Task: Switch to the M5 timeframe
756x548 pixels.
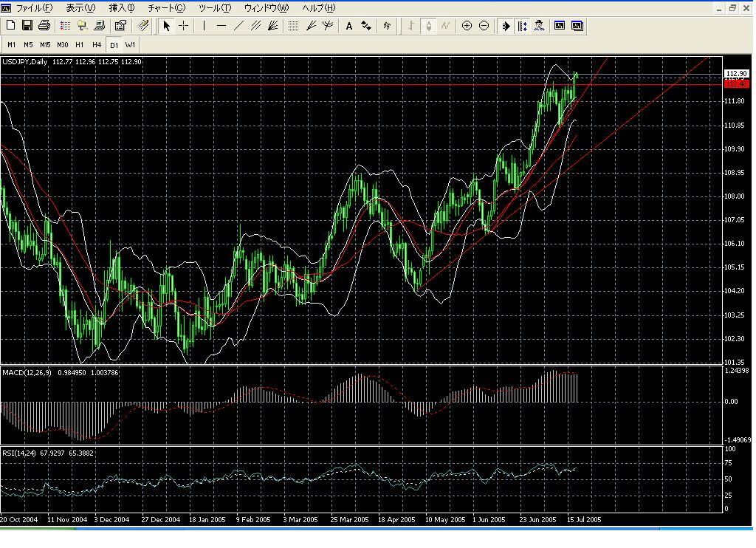Action: pyautogui.click(x=28, y=45)
